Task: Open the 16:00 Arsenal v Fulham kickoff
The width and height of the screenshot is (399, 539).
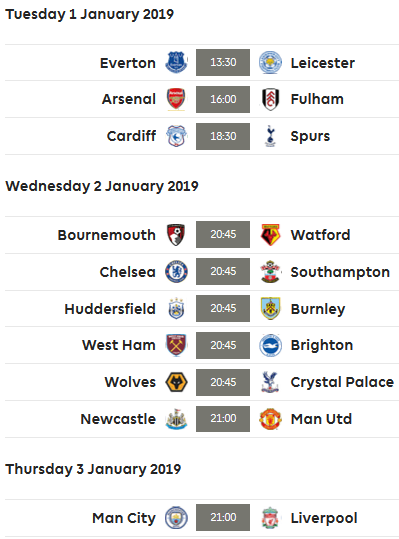Action: point(223,99)
